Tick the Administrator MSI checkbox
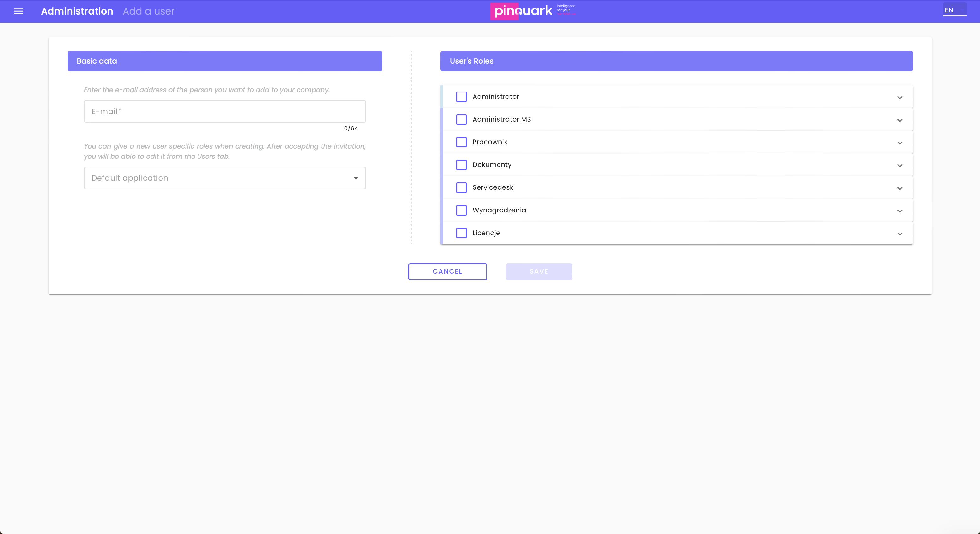The width and height of the screenshot is (980, 534). 461,119
